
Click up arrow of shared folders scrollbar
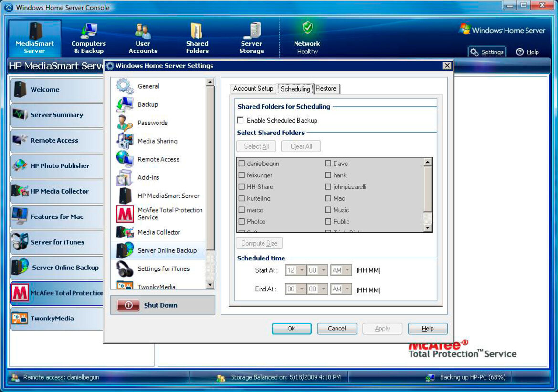point(428,163)
